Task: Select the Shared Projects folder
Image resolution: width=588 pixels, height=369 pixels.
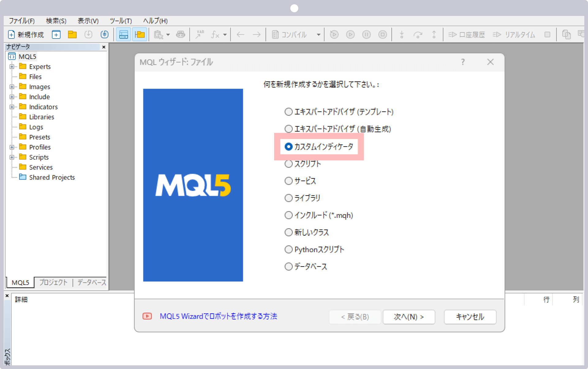Action: pyautogui.click(x=52, y=177)
